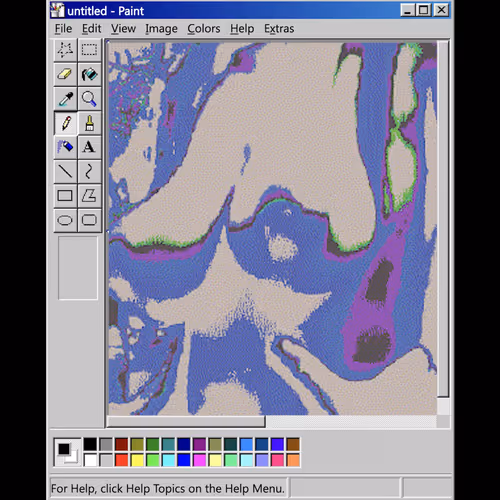Pick the straight Line tool
The height and width of the screenshot is (500, 500).
[65, 171]
